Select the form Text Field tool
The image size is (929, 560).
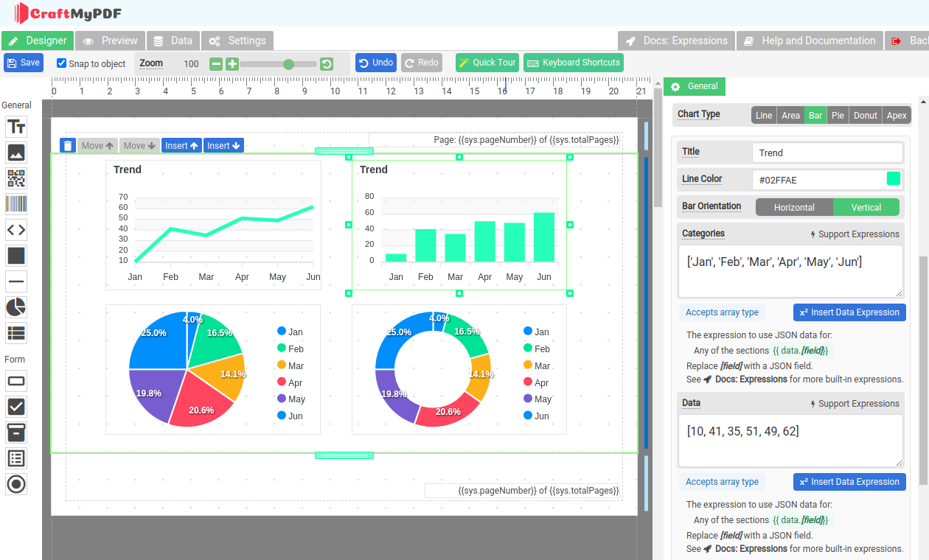(16, 381)
